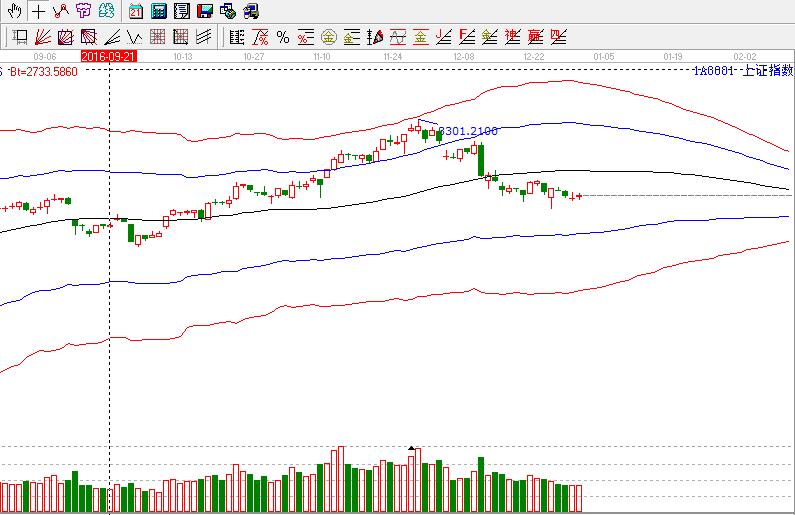Viewport: 795px width, 515px height.
Task: Click the three parallel lines tool
Action: click(x=204, y=38)
